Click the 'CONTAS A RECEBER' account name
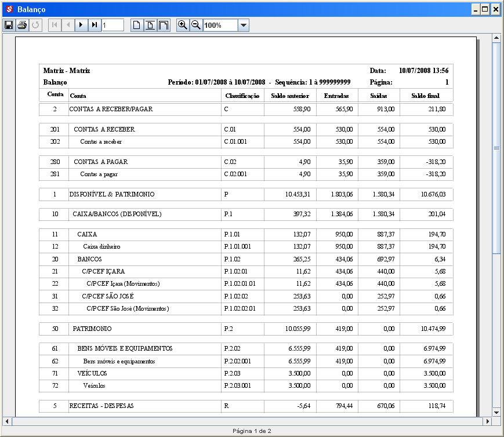This screenshot has height=437, width=504. [x=104, y=129]
